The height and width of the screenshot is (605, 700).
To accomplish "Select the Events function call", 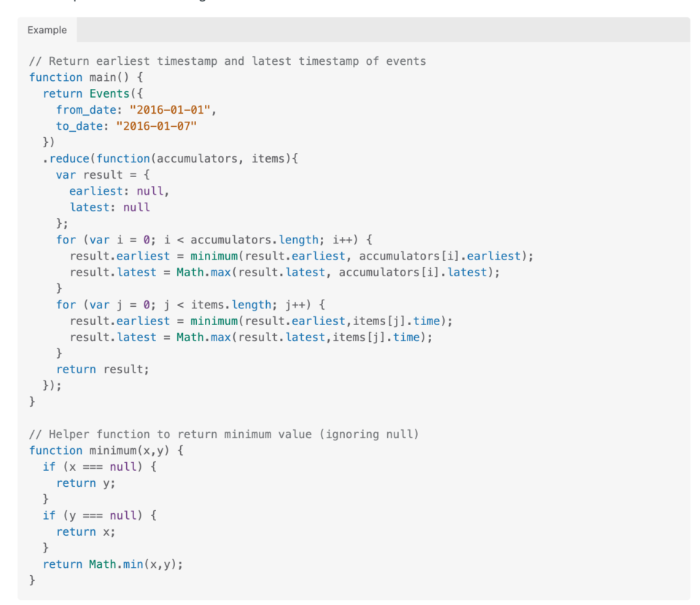I will pos(109,93).
